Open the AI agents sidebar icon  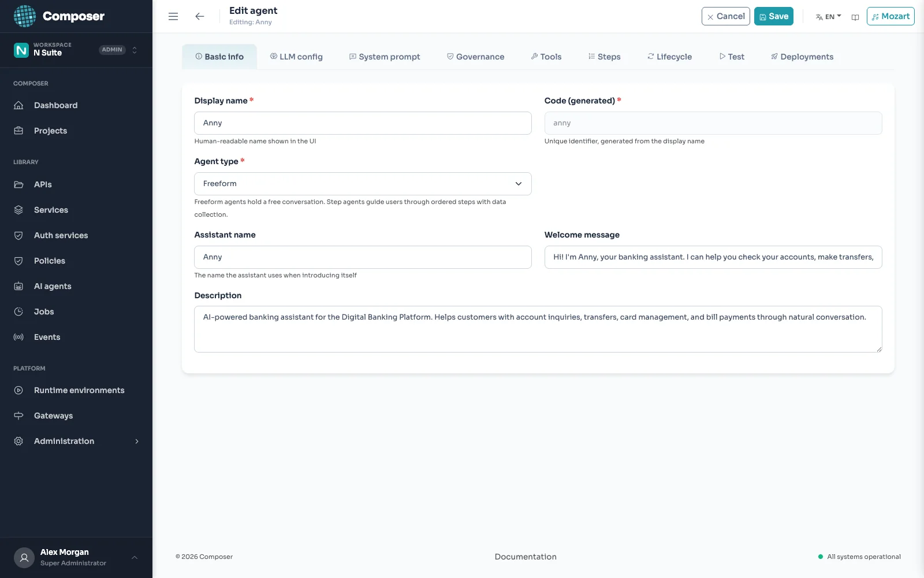pos(18,286)
